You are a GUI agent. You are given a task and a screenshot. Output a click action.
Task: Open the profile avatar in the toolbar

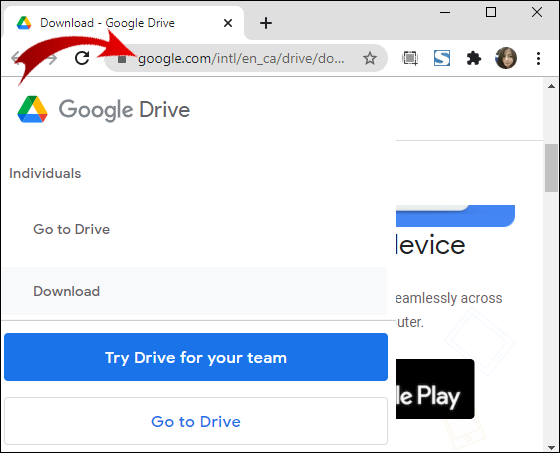pyautogui.click(x=506, y=58)
